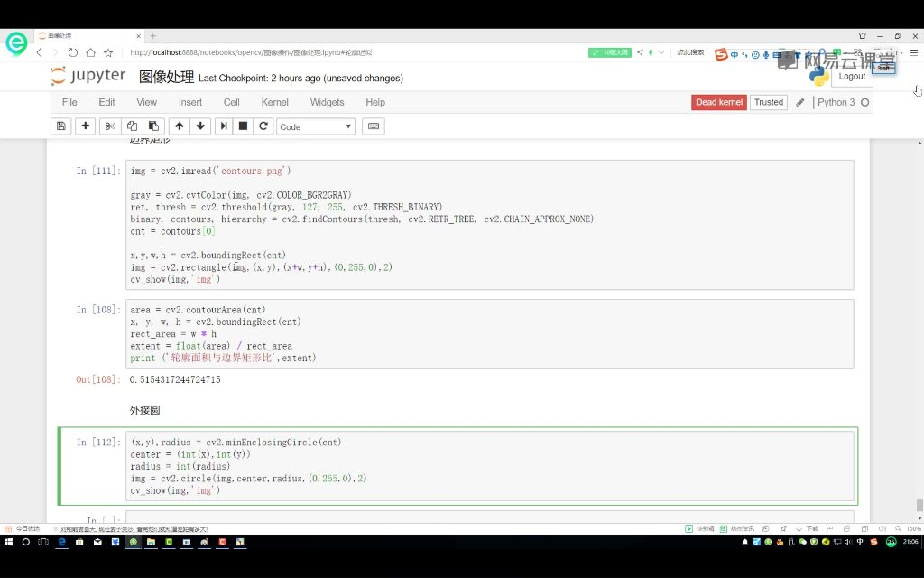Open the Insert menu
This screenshot has width=924, height=578.
point(190,102)
